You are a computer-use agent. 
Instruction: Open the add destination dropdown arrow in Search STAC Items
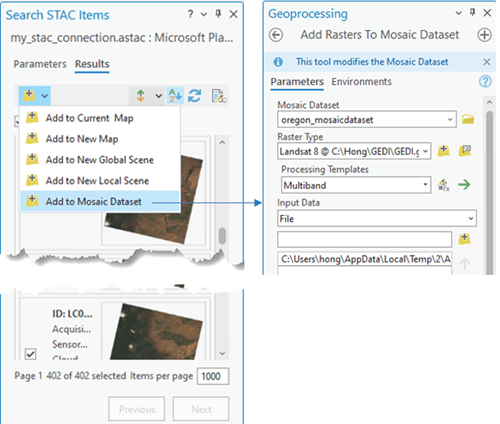click(x=45, y=96)
